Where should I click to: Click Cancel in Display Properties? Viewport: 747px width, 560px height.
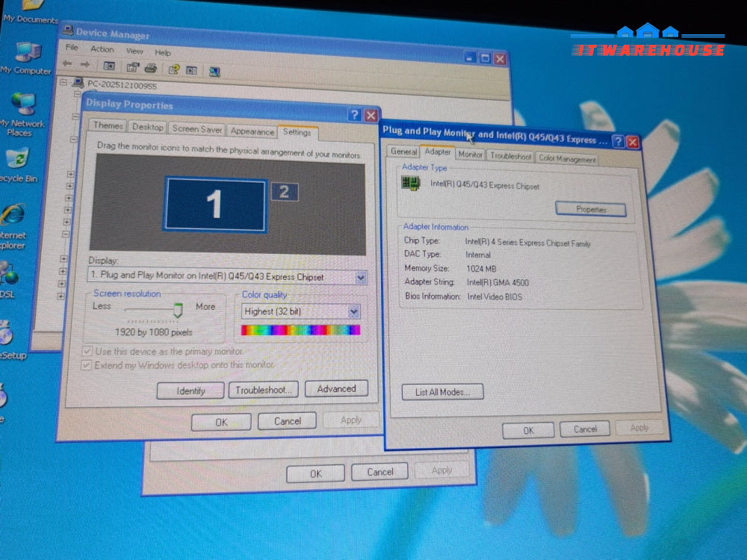pyautogui.click(x=288, y=421)
